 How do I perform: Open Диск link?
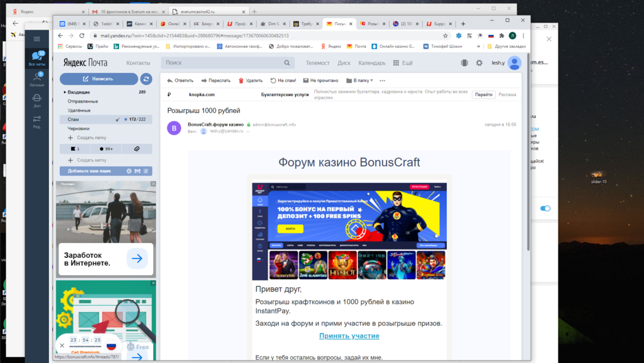tap(344, 63)
